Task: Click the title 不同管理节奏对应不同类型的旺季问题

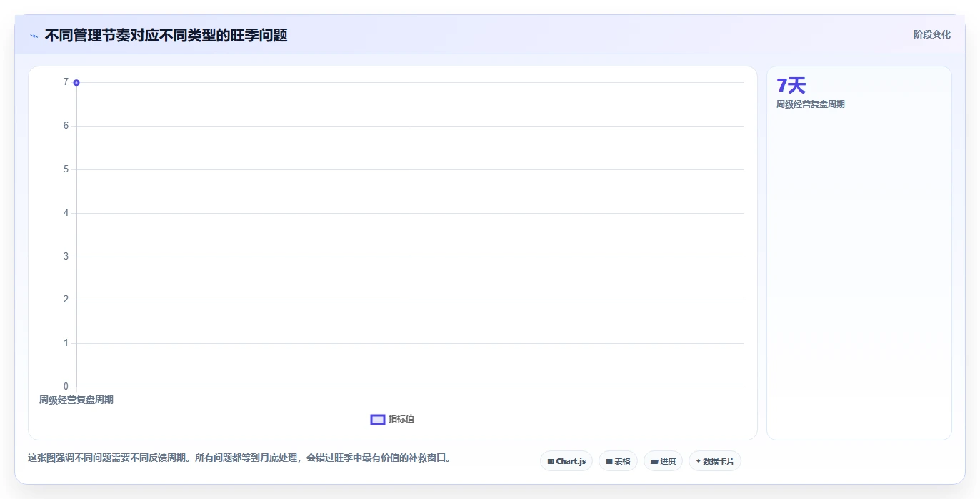Action: [166, 36]
